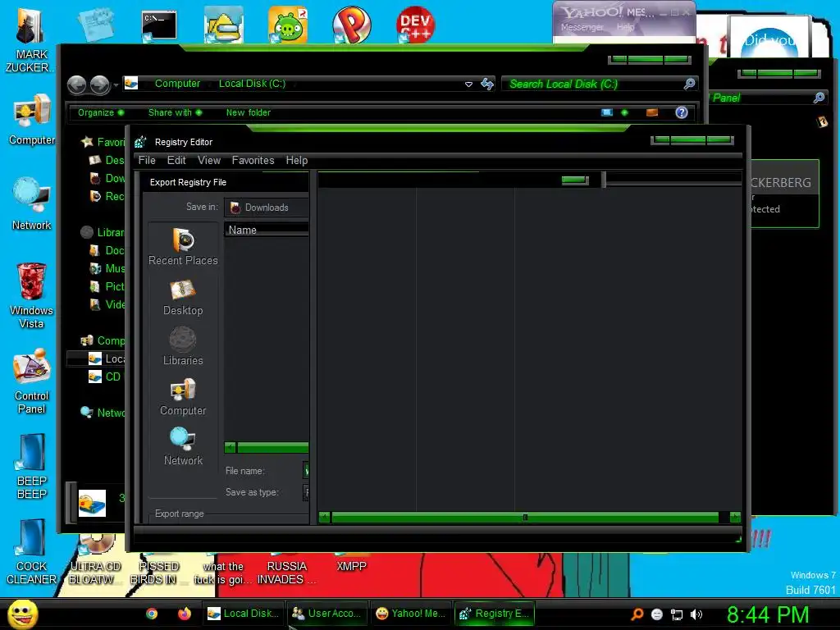Open the view options dropdown arrow

pyautogui.click(x=624, y=112)
